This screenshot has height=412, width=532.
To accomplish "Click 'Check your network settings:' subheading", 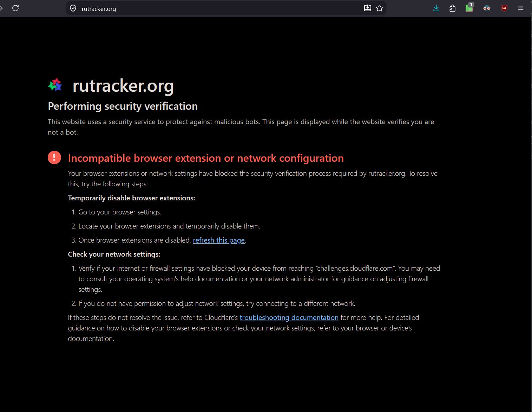I will pos(114,254).
